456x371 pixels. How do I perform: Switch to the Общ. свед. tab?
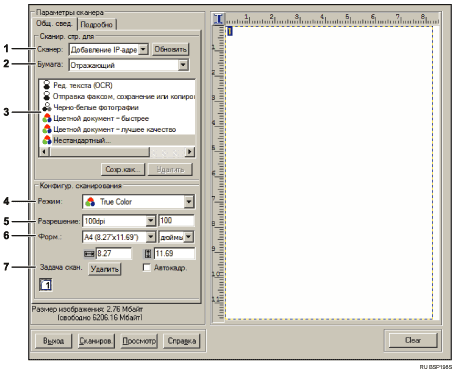click(x=54, y=23)
